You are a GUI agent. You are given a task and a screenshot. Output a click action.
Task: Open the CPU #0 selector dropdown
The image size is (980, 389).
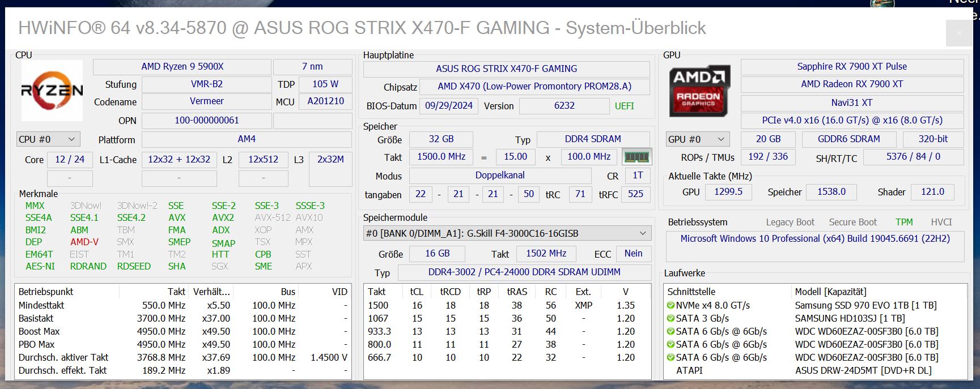(48, 139)
